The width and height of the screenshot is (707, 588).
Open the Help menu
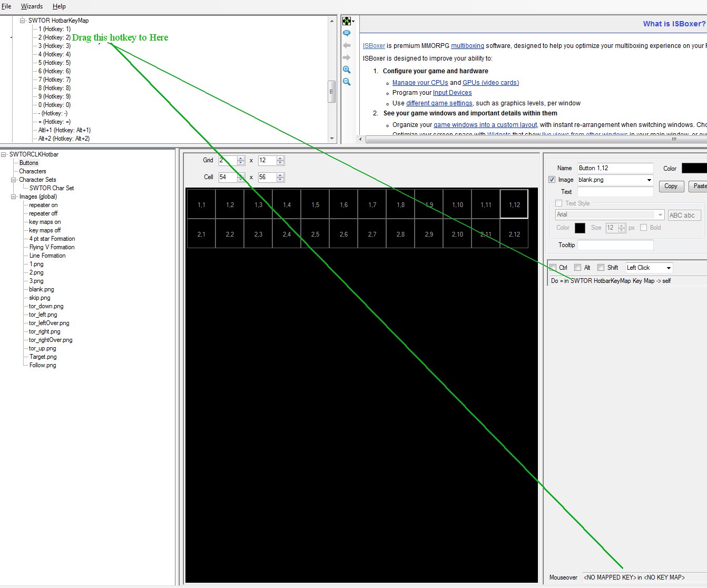pyautogui.click(x=59, y=6)
